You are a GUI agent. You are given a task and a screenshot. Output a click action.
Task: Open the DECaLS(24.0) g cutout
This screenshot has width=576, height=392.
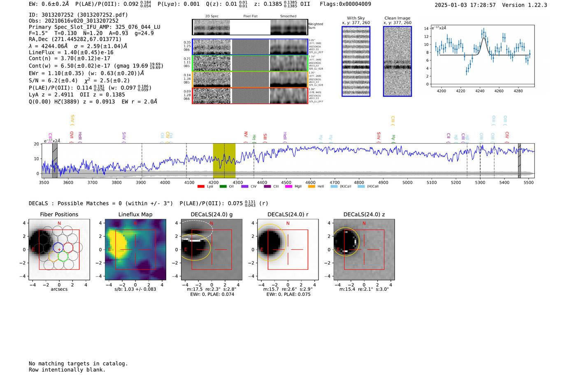coord(212,250)
